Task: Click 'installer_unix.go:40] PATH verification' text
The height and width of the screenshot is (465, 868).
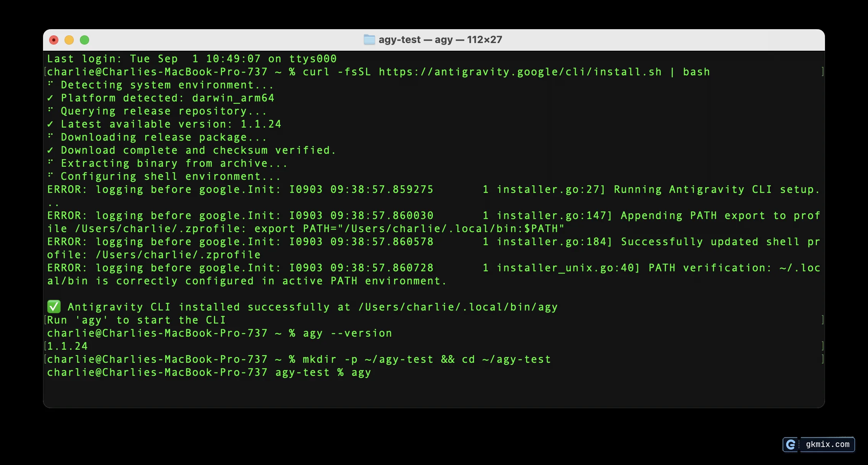Action: 634,268
